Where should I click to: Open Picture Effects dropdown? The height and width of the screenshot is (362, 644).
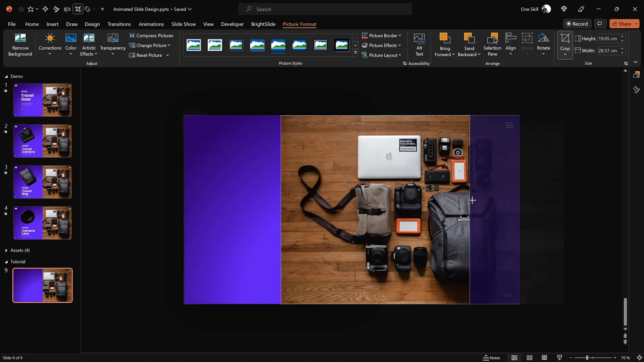[381, 45]
